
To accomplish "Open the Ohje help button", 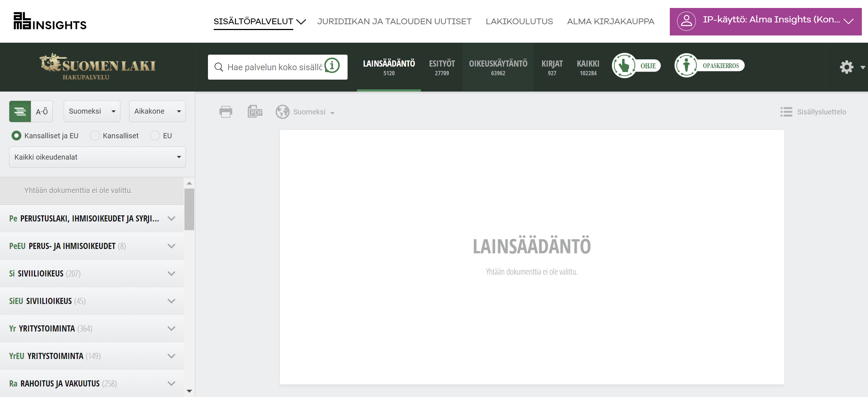I will coord(636,66).
